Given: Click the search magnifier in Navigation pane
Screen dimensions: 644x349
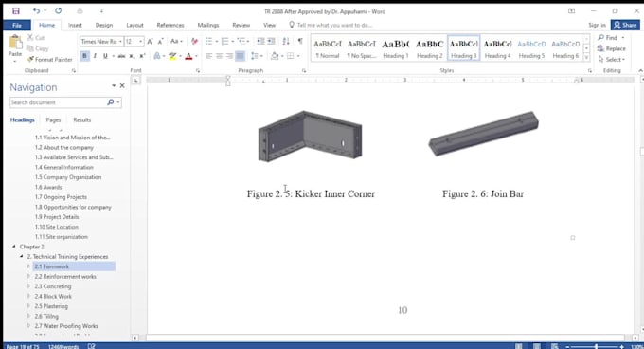Looking at the screenshot, I should 110,102.
